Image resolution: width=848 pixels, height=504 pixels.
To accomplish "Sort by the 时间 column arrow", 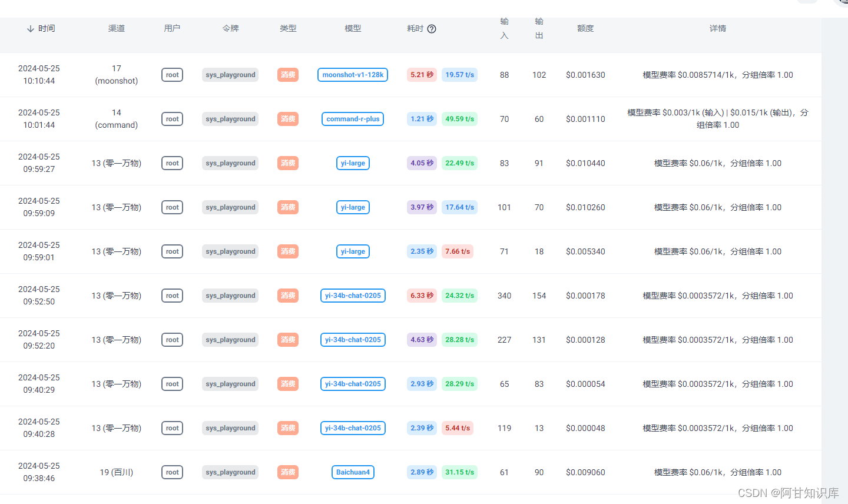I will tap(31, 28).
